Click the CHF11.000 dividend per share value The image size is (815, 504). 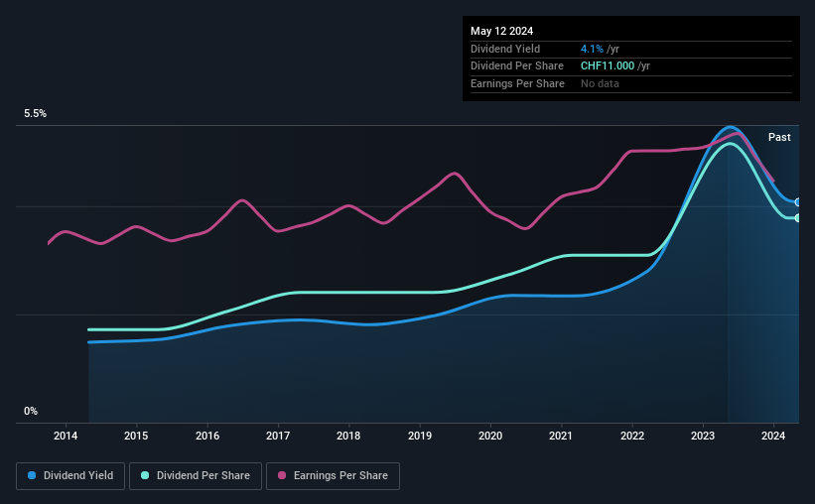pos(608,66)
